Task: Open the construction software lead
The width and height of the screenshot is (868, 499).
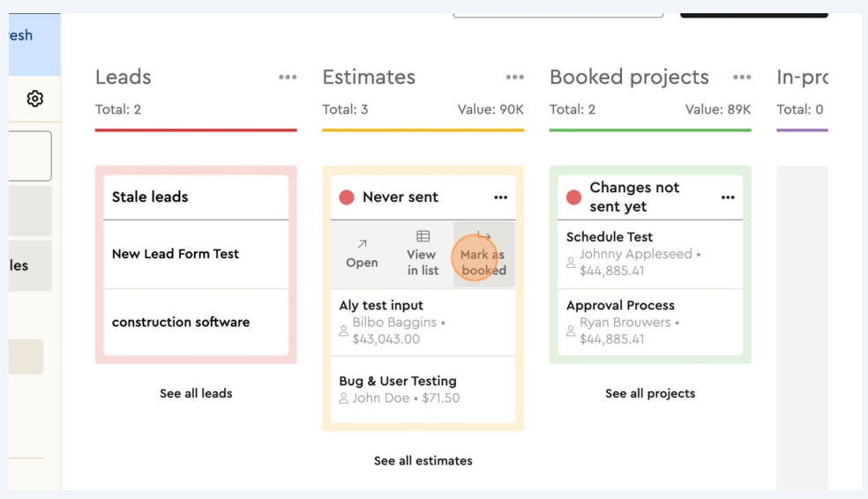Action: (x=181, y=322)
